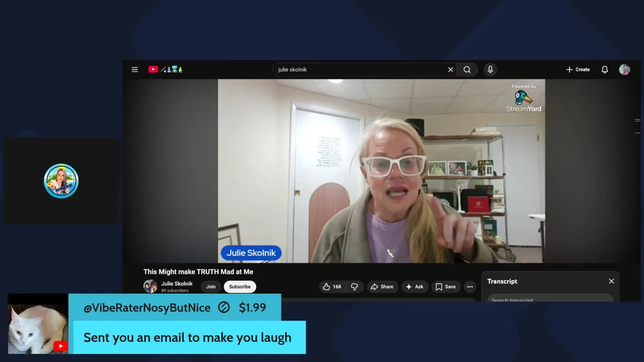Open the notifications bell

[605, 69]
